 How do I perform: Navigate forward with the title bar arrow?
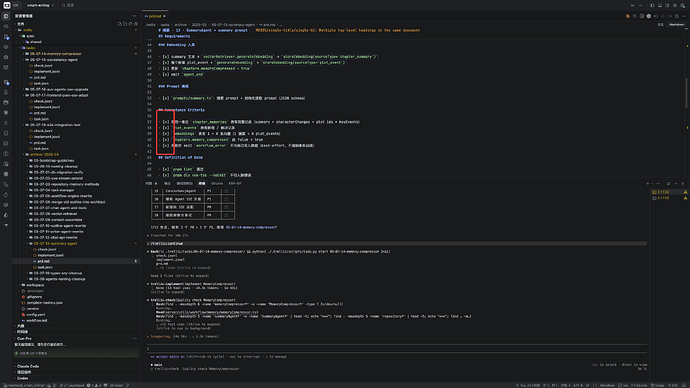click(640, 5)
